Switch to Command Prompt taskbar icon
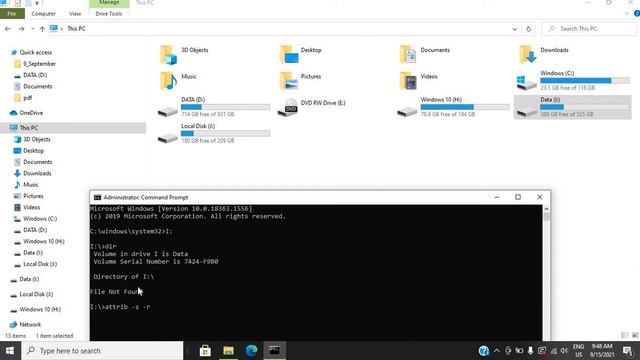 [x=274, y=351]
